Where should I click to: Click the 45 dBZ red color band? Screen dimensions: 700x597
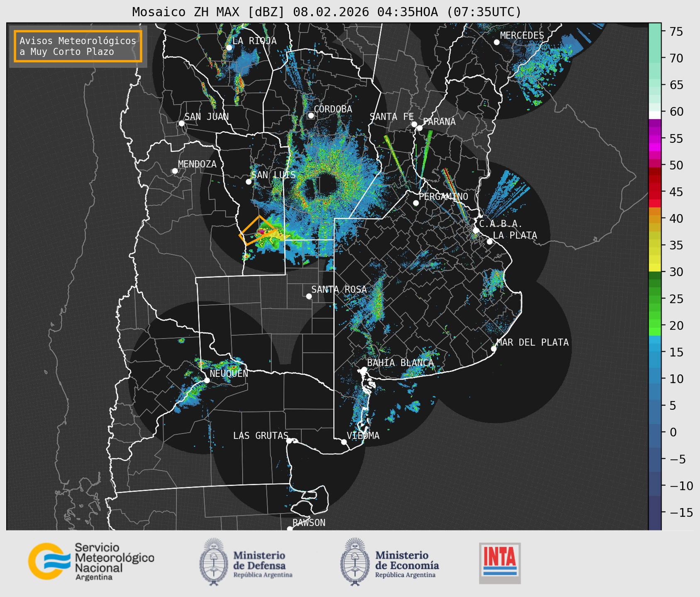[654, 192]
